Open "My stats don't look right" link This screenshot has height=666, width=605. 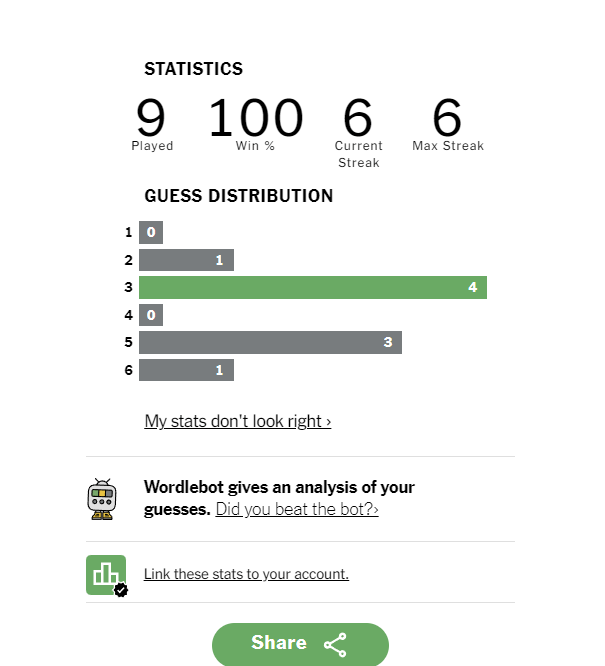click(237, 421)
